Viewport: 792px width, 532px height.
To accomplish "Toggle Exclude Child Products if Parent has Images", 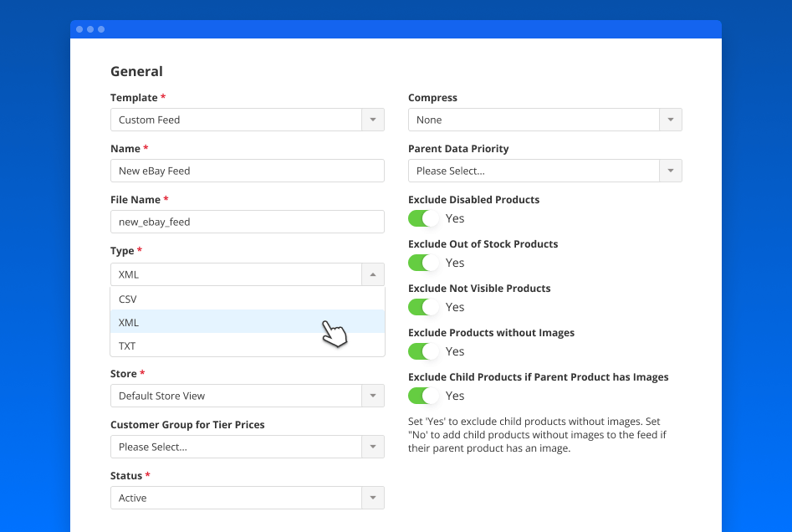I will tap(423, 395).
